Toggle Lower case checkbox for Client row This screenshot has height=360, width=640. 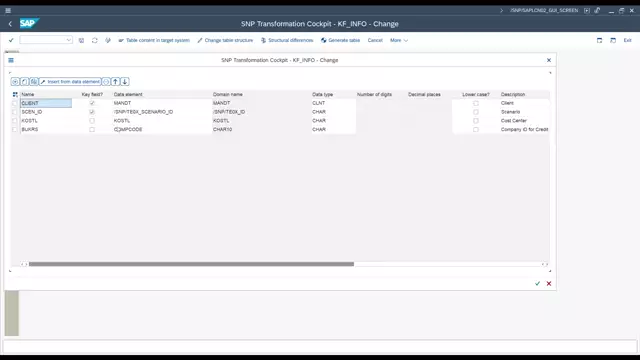[476, 103]
